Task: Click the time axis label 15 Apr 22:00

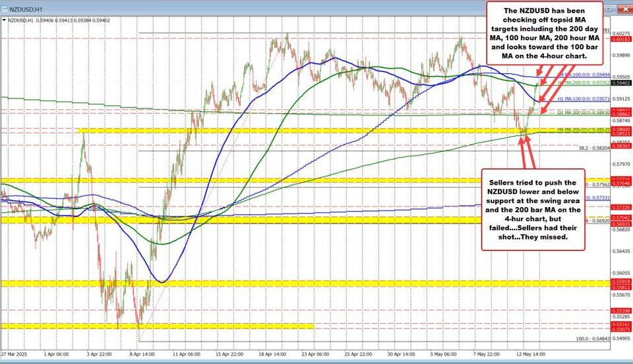Action: point(229,354)
